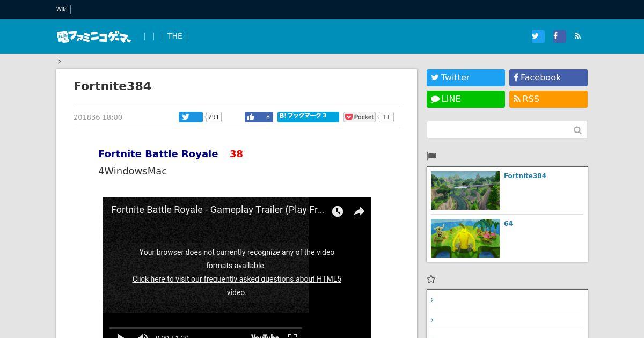Click the Share arrow icon on video

358,211
